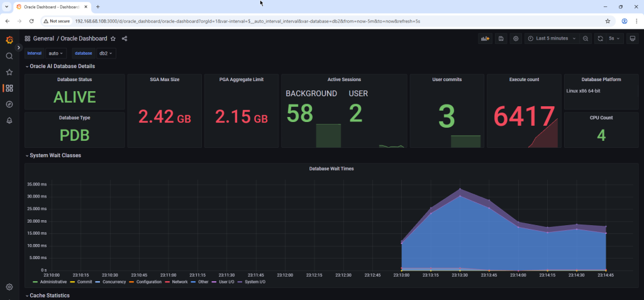Click the Add panel icon
The height and width of the screenshot is (300, 644).
(x=486, y=38)
